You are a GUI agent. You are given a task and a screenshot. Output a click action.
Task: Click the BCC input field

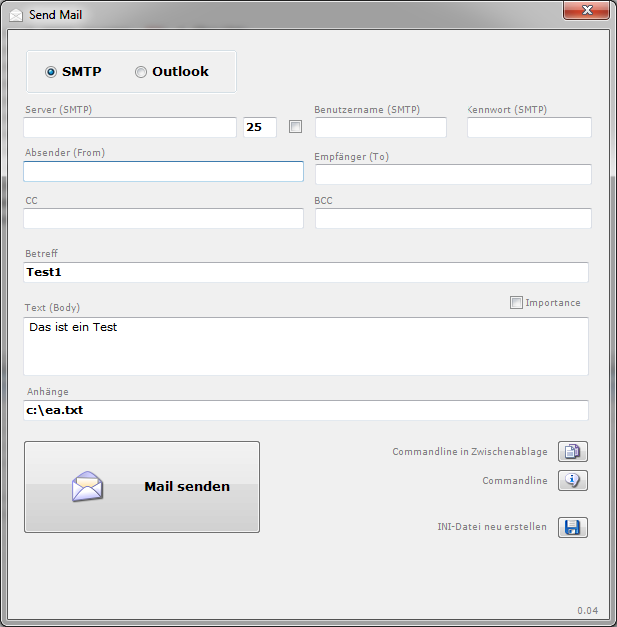(453, 218)
